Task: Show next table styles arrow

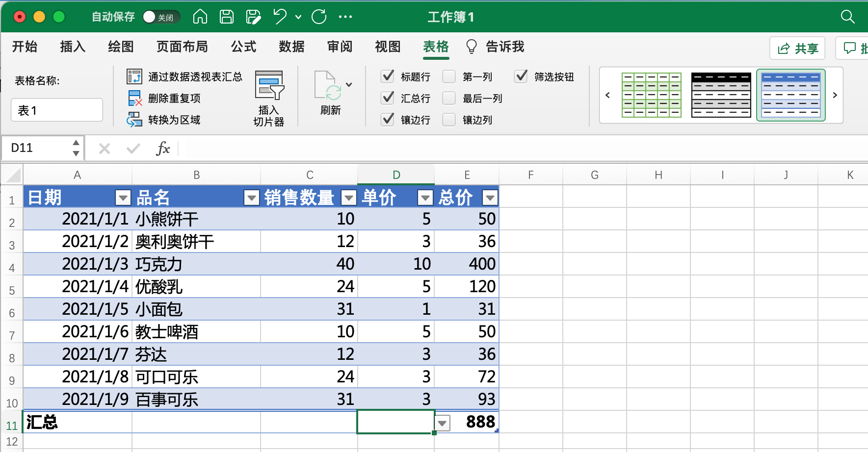Action: tap(835, 95)
